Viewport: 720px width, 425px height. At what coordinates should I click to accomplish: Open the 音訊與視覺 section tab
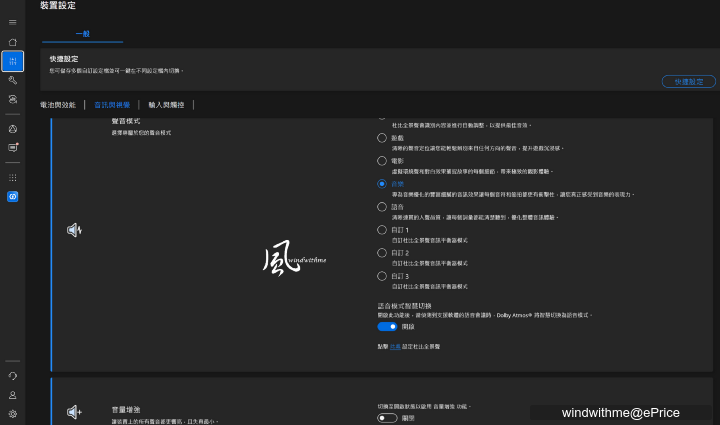point(112,105)
